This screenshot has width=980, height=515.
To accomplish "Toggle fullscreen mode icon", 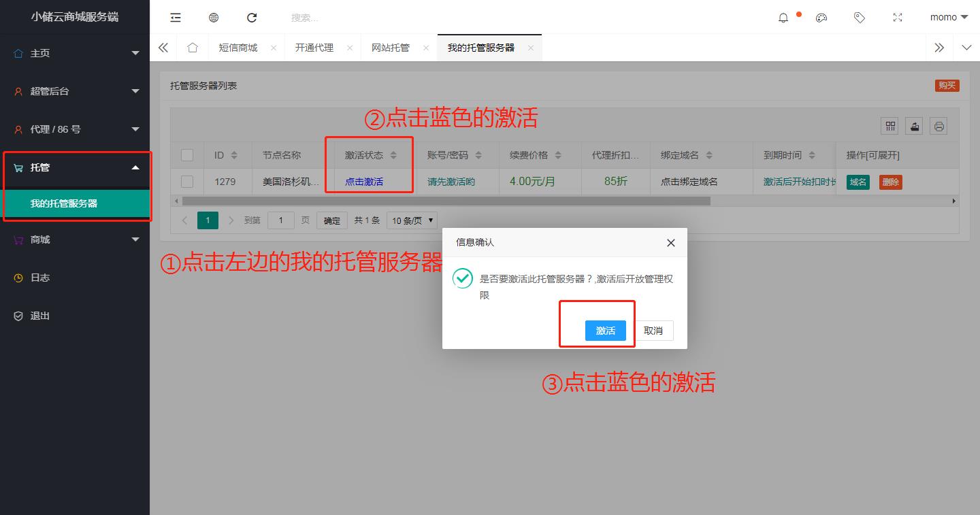I will [898, 18].
